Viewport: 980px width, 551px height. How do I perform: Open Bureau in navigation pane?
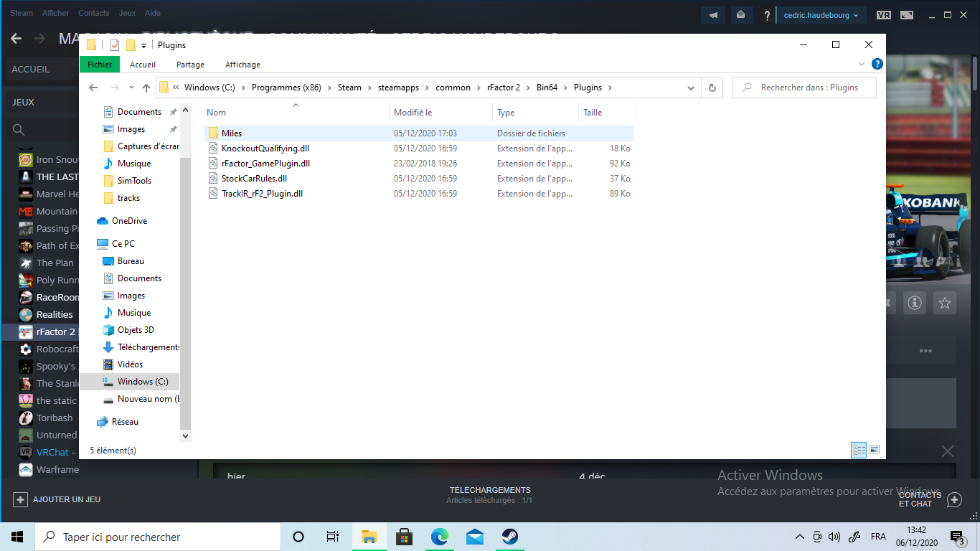point(131,261)
